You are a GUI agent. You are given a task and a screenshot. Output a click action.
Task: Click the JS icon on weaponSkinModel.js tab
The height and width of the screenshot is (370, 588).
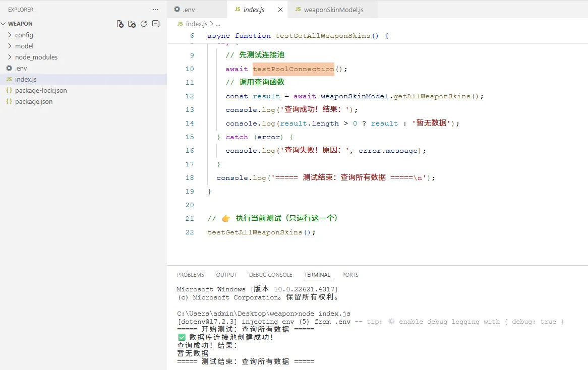tap(298, 10)
